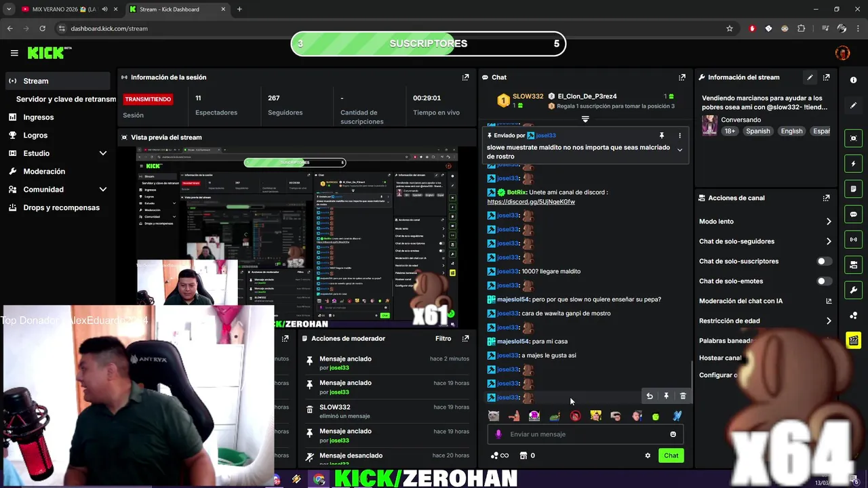The height and width of the screenshot is (488, 868).
Task: Open a new browser tab
Action: pos(239,9)
